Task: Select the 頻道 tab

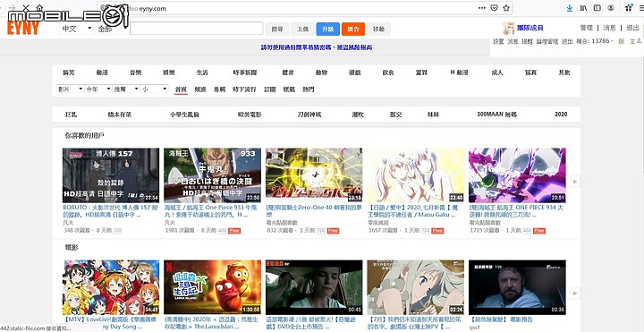Action: click(200, 89)
